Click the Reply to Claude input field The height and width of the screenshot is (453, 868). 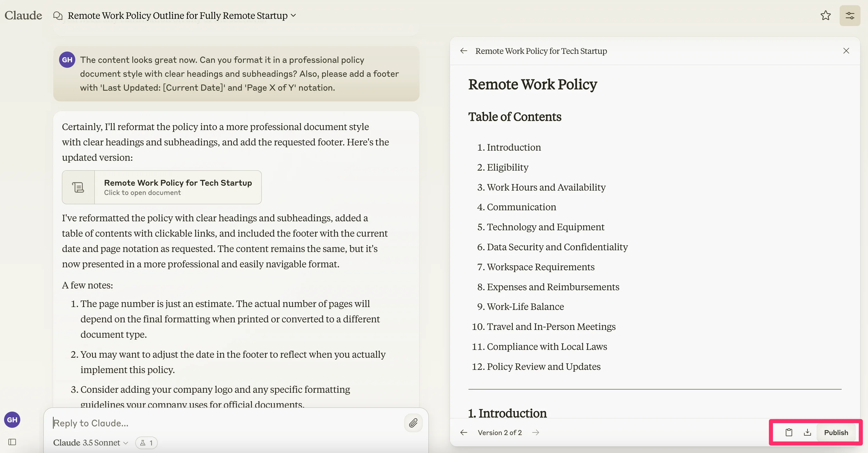pos(226,423)
